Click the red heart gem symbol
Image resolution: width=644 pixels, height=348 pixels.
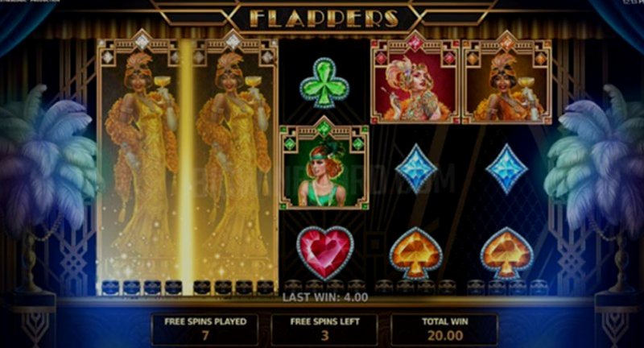coord(324,252)
